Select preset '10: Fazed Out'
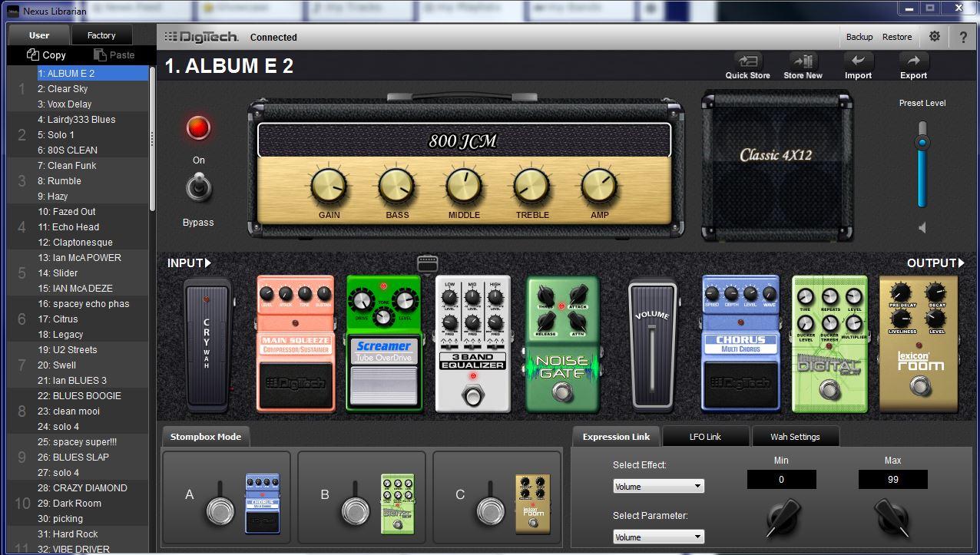Screen dimensions: 980x555 click(x=93, y=212)
